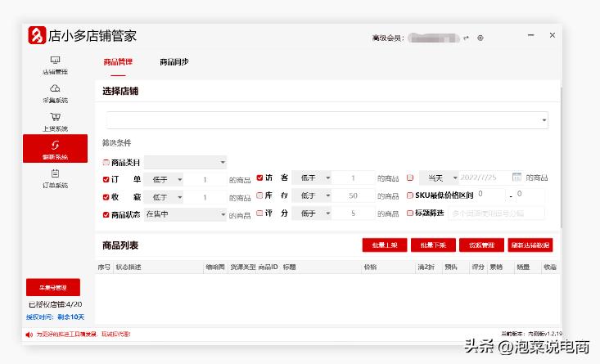
Task: Click the red button above 已授权店铺
Action: (x=53, y=287)
